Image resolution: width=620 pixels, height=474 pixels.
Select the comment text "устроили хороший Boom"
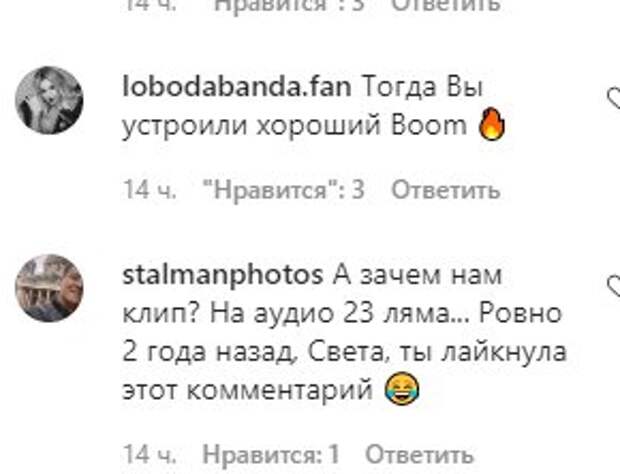[x=295, y=126]
